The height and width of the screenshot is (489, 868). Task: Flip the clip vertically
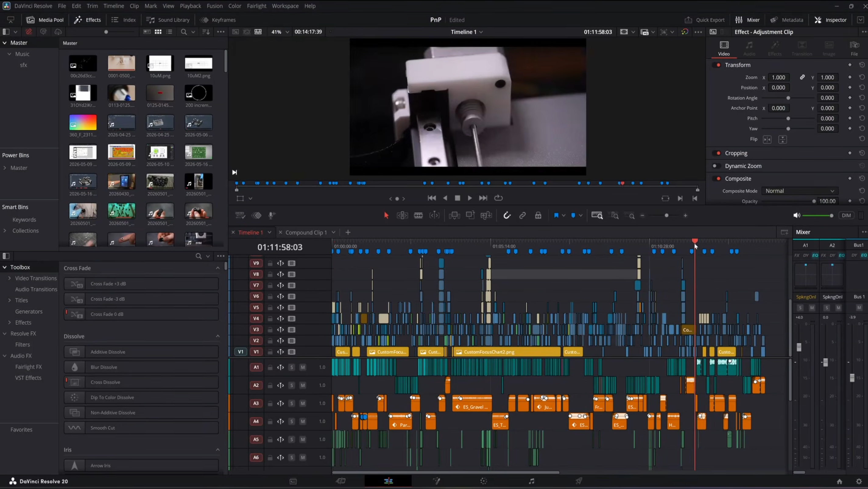(782, 139)
